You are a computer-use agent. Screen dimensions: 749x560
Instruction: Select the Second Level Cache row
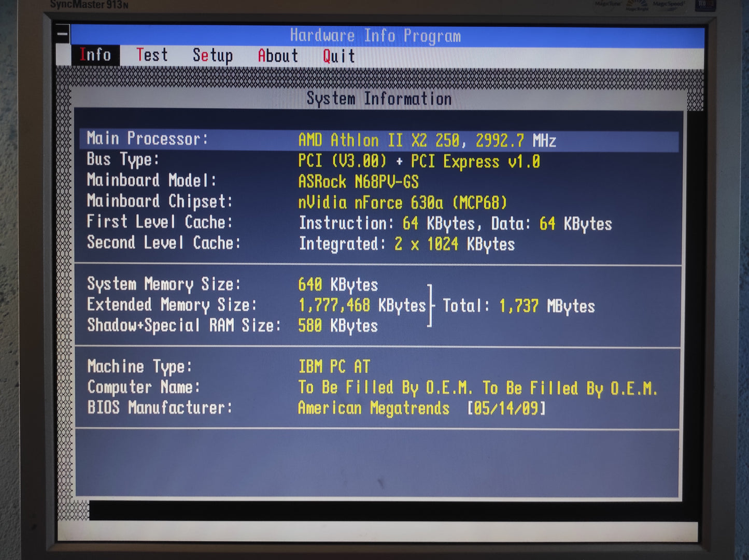(x=379, y=243)
